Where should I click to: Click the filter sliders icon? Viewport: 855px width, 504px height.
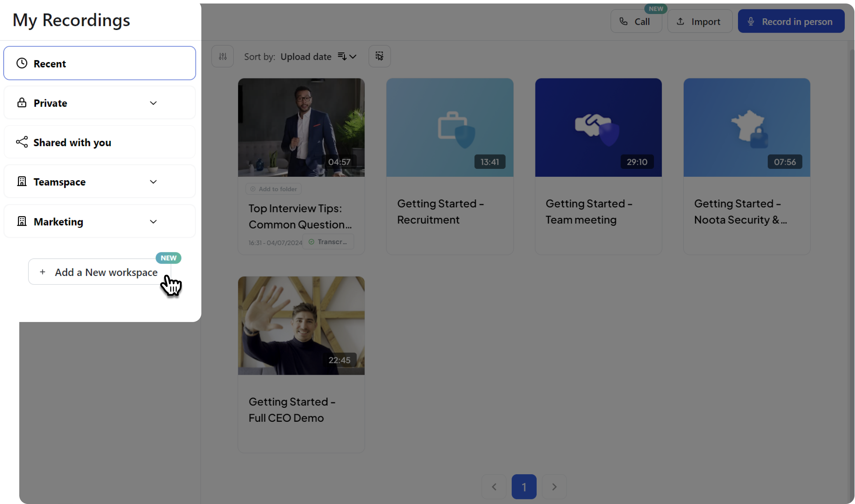(x=222, y=56)
